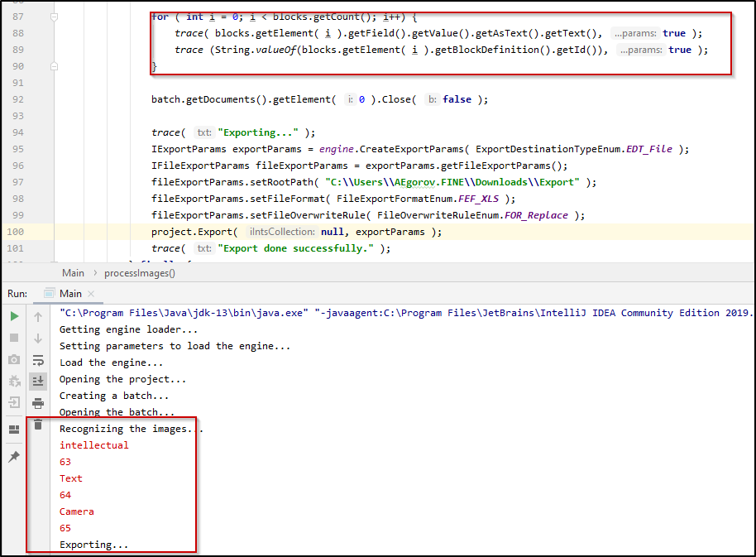Click the "Exporting..." string on line 94
Viewport: 756px width, 557px height.
(258, 132)
